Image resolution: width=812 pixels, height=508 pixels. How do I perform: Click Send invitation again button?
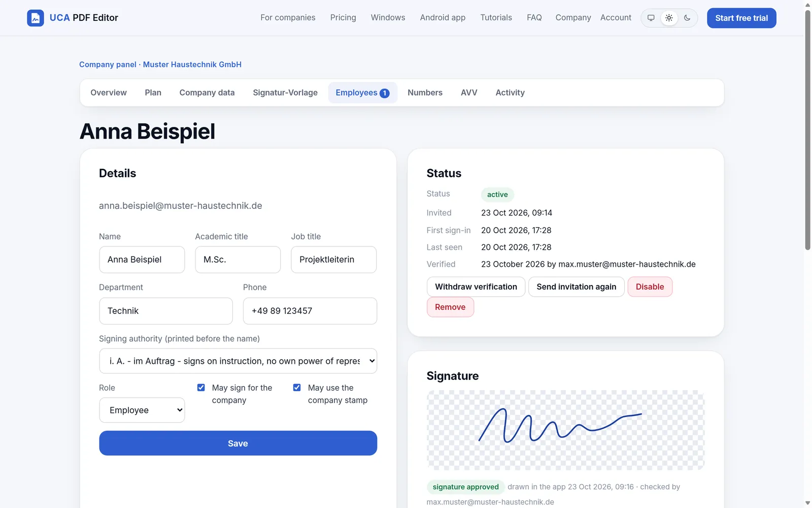pos(577,287)
